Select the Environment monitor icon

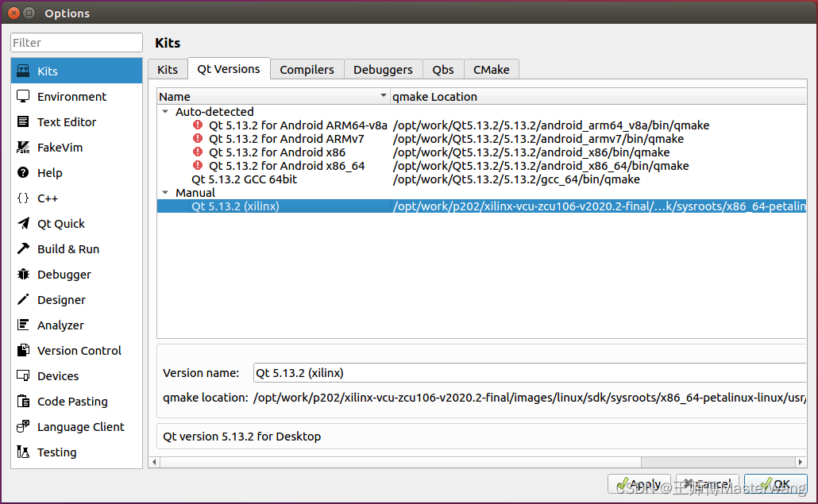(x=23, y=96)
